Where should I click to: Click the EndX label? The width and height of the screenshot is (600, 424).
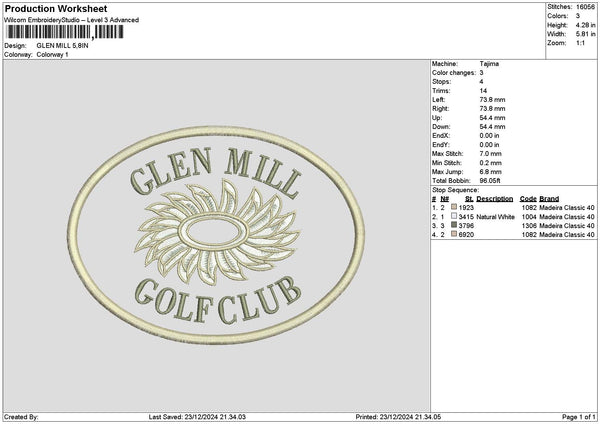(441, 136)
